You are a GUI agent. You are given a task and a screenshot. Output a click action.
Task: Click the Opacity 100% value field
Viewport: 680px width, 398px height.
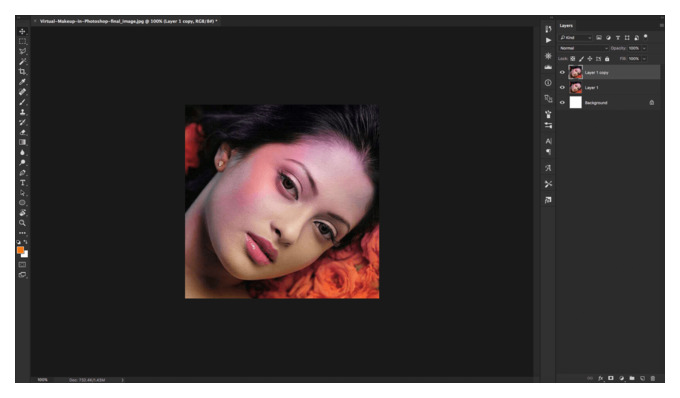pyautogui.click(x=634, y=48)
